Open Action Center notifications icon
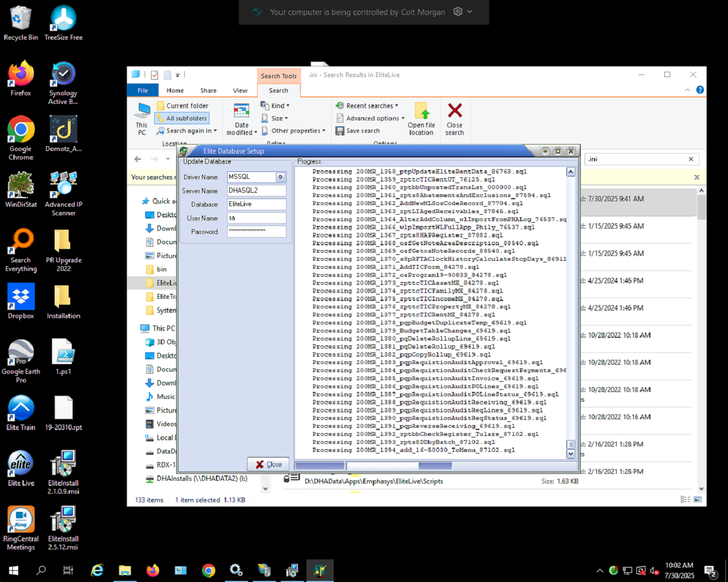This screenshot has height=582, width=728. point(711,571)
